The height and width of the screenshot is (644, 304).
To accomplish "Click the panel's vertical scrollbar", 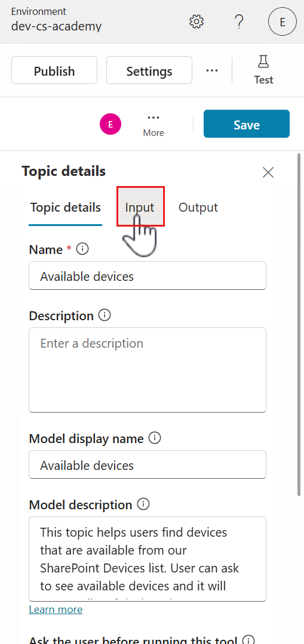I will 299,324.
